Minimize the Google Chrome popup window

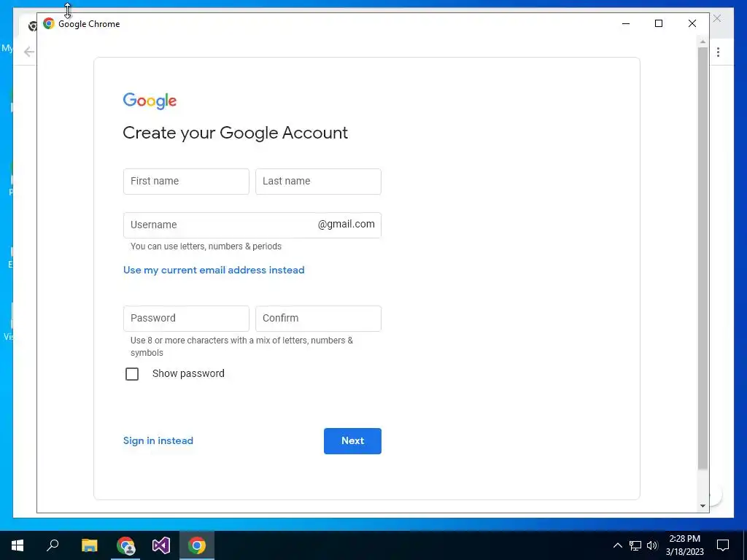pyautogui.click(x=626, y=23)
